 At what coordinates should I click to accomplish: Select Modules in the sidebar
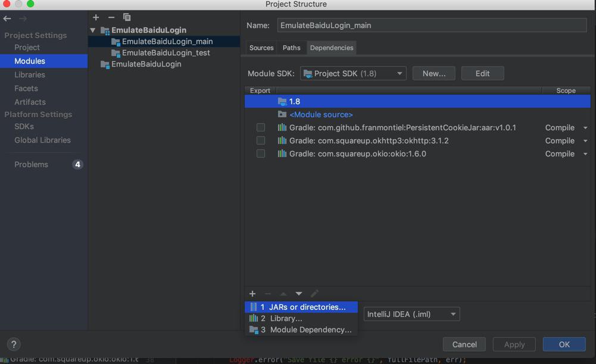coord(43,61)
